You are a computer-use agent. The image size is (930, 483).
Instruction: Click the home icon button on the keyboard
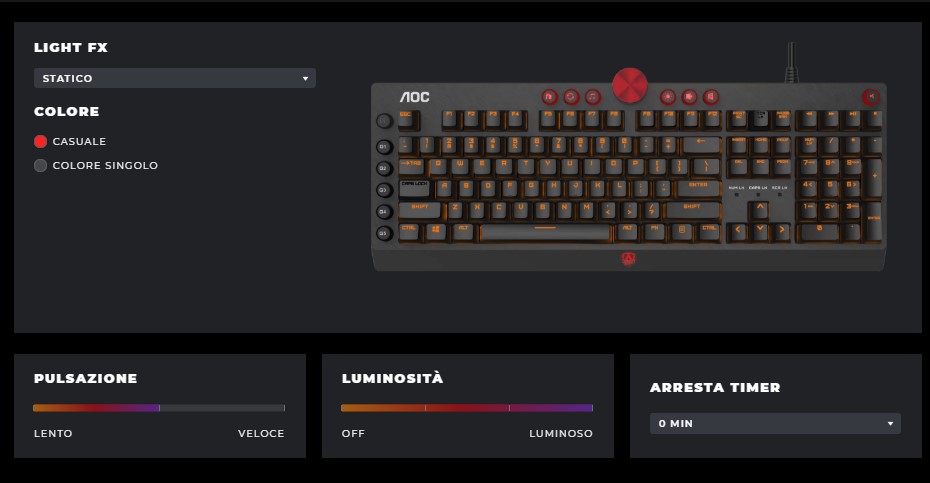coord(549,97)
